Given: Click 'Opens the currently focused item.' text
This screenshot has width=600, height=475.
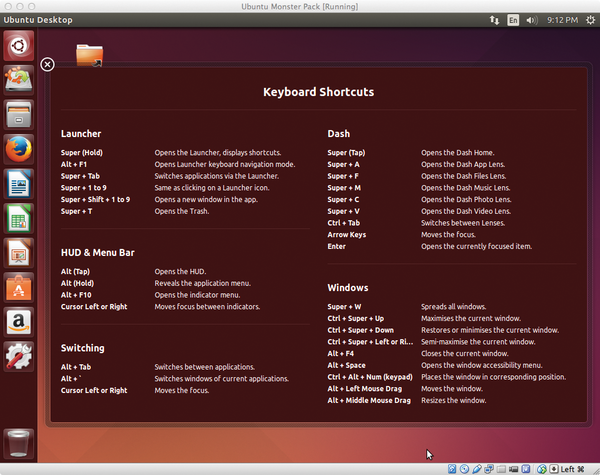Looking at the screenshot, I should pos(476,246).
